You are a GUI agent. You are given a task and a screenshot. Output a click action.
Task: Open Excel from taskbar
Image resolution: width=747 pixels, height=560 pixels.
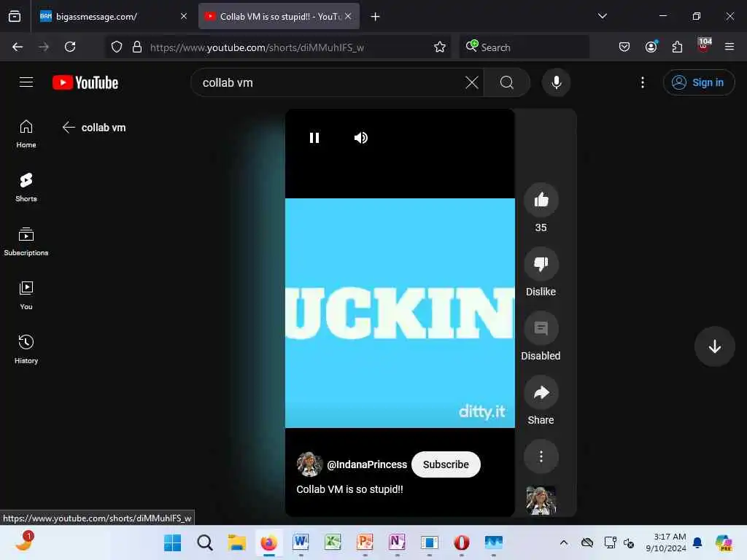(x=333, y=542)
